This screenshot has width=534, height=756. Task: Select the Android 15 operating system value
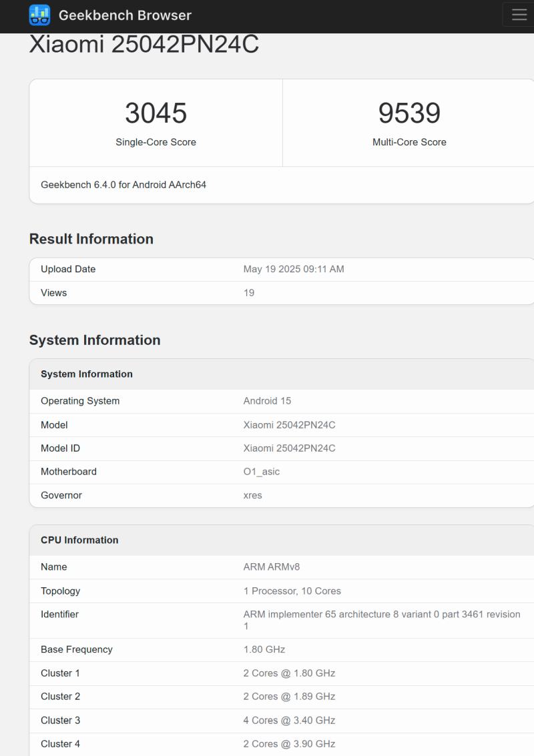point(267,401)
